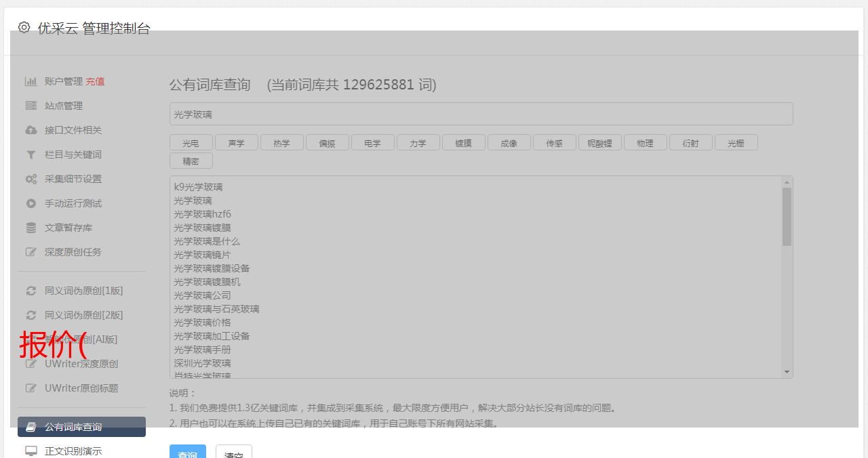Screen dimensions: 868x458
Task: Select the 电学 tag button
Action: [x=373, y=142]
